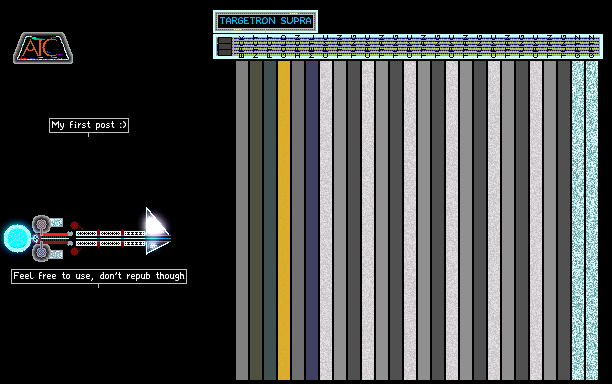This screenshot has height=384, width=612.
Task: Click the yellow GOLD material strip
Action: tap(284, 220)
